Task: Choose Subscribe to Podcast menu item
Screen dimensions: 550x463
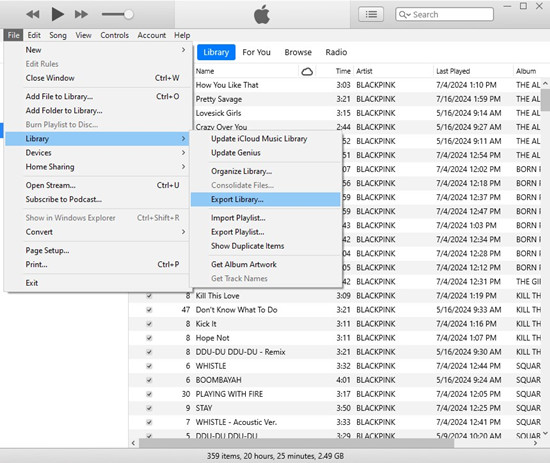Action: [x=98, y=199]
